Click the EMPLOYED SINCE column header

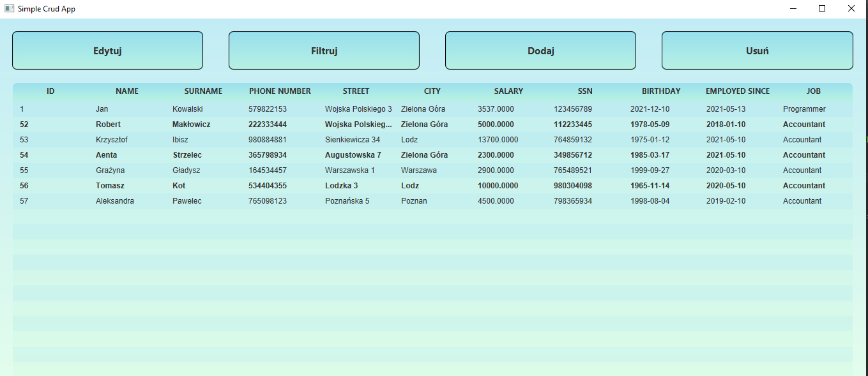[738, 91]
